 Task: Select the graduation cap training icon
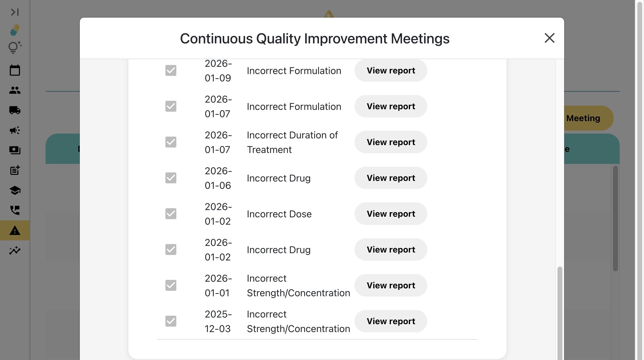pos(15,190)
